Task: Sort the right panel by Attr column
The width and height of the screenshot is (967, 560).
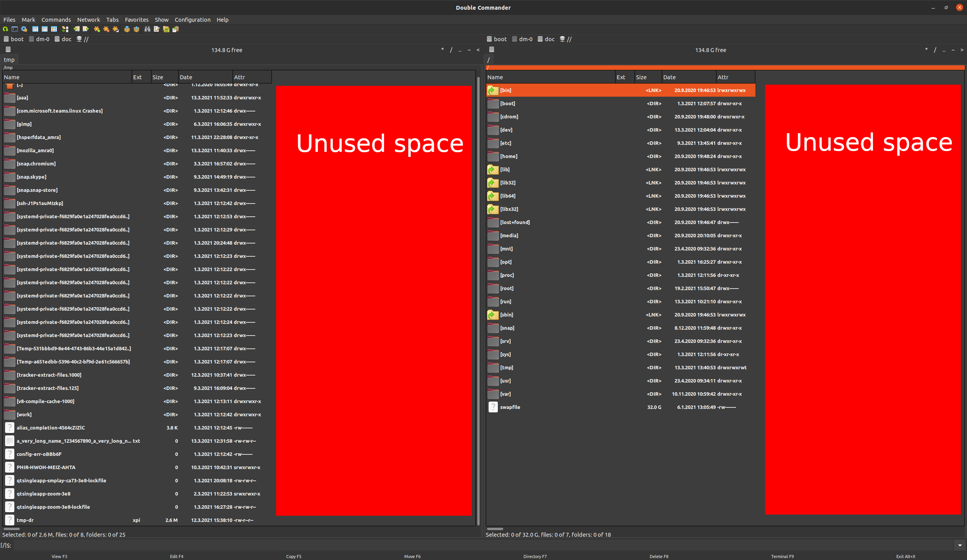Action: click(736, 77)
